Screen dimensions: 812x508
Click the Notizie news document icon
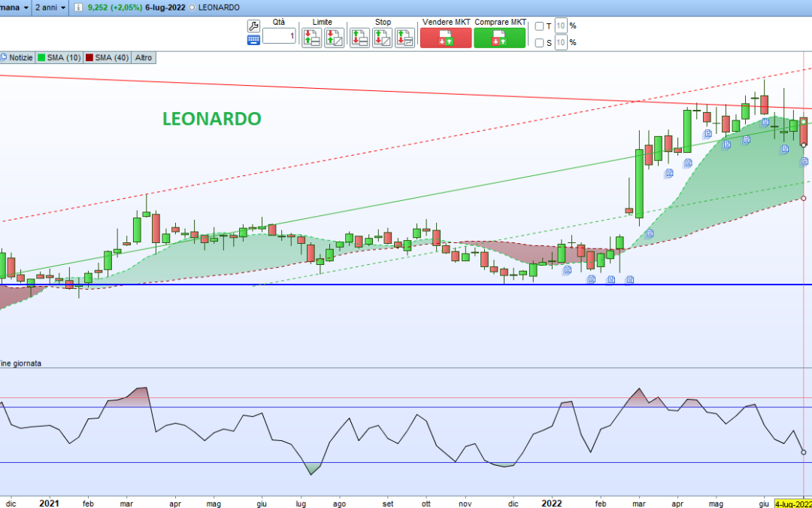pyautogui.click(x=3, y=57)
